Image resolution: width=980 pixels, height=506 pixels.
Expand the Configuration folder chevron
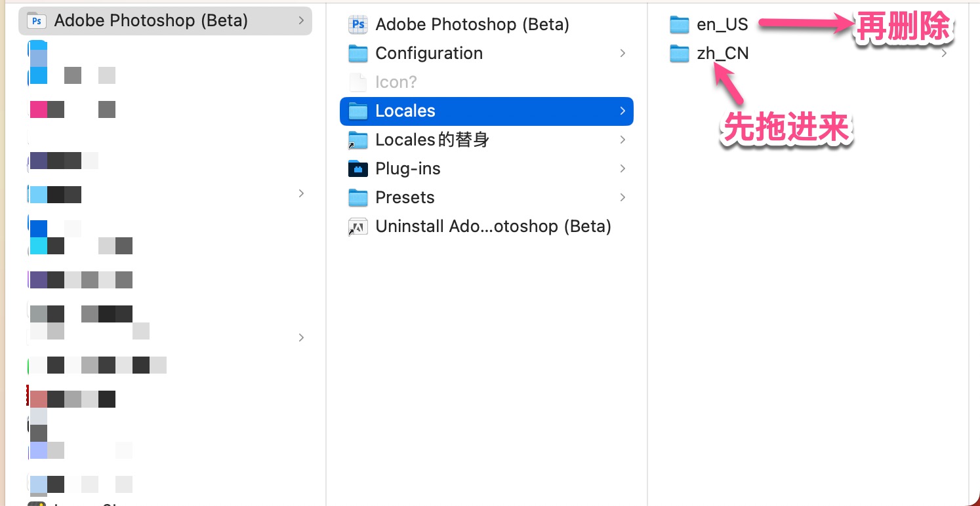click(623, 53)
